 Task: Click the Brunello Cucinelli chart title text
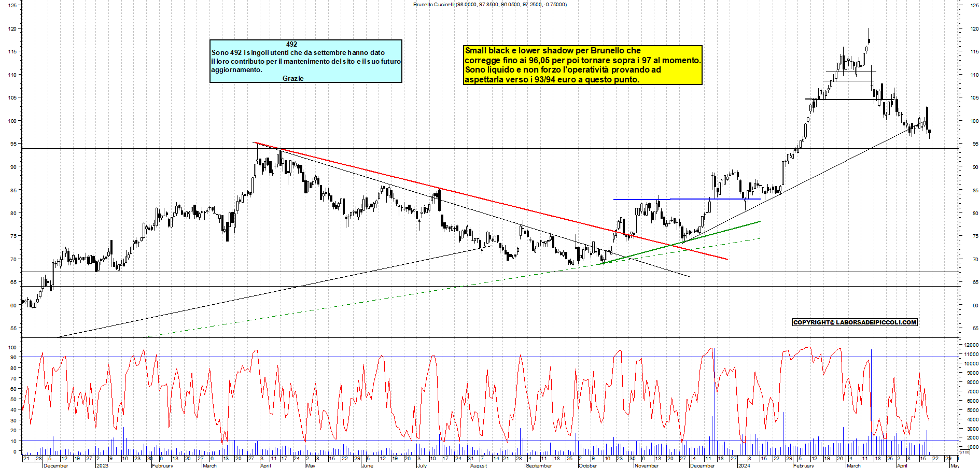click(x=489, y=4)
